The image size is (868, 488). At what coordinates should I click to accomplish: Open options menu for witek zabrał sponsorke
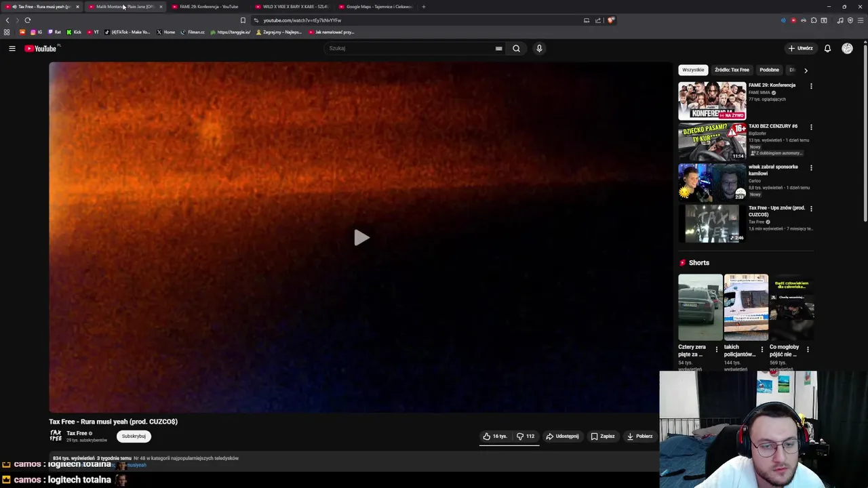point(811,167)
